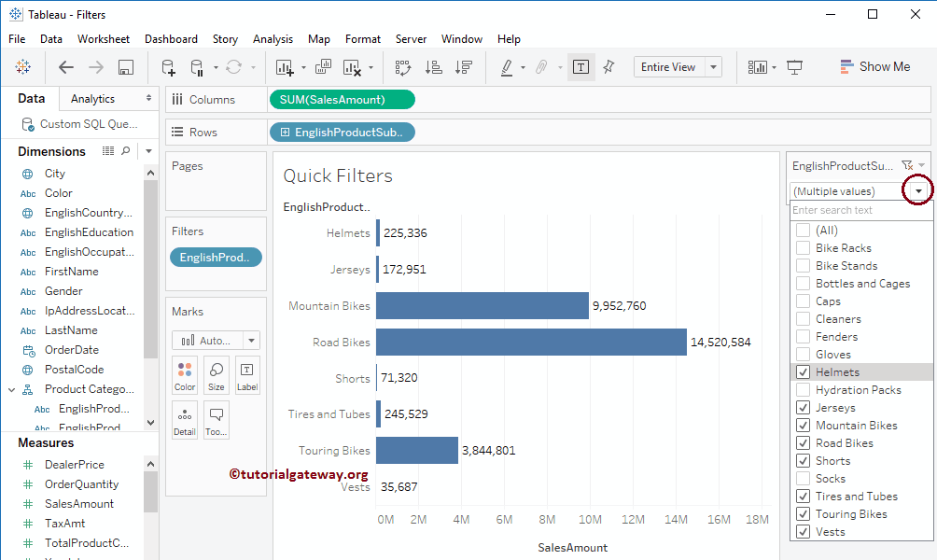Open the Analysis menu
This screenshot has width=937, height=560.
[273, 39]
